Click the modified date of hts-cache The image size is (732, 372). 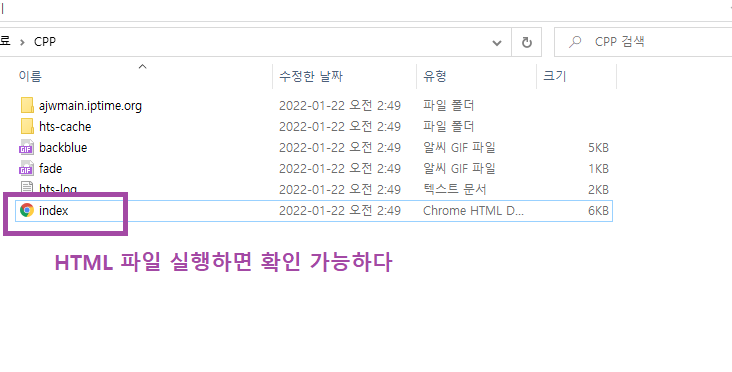click(x=340, y=127)
